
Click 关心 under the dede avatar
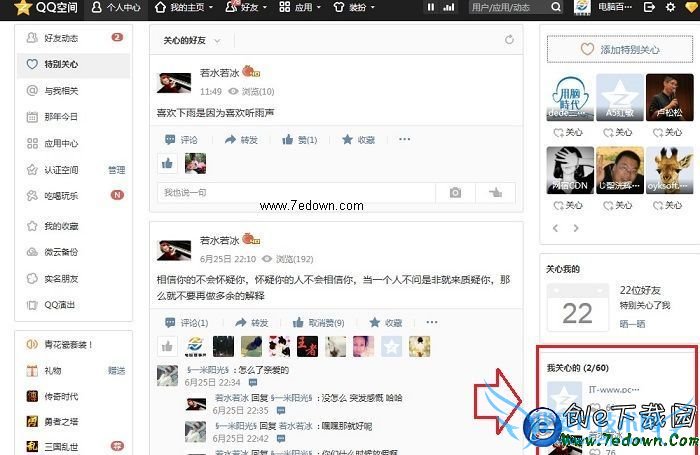pos(568,133)
